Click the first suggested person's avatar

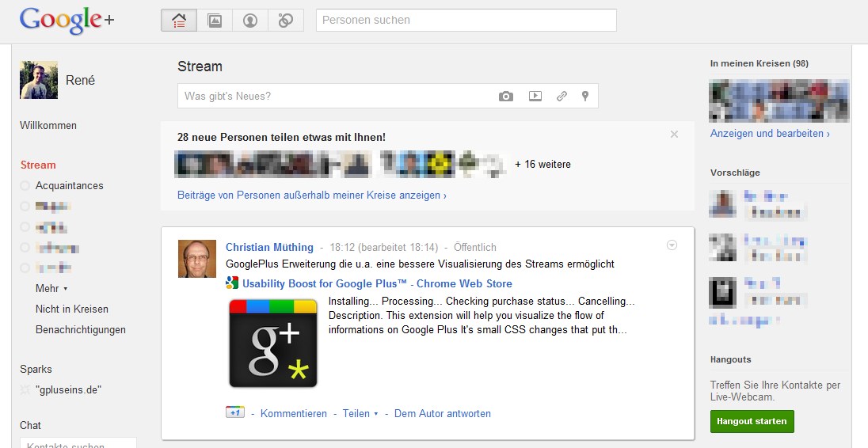tap(722, 203)
